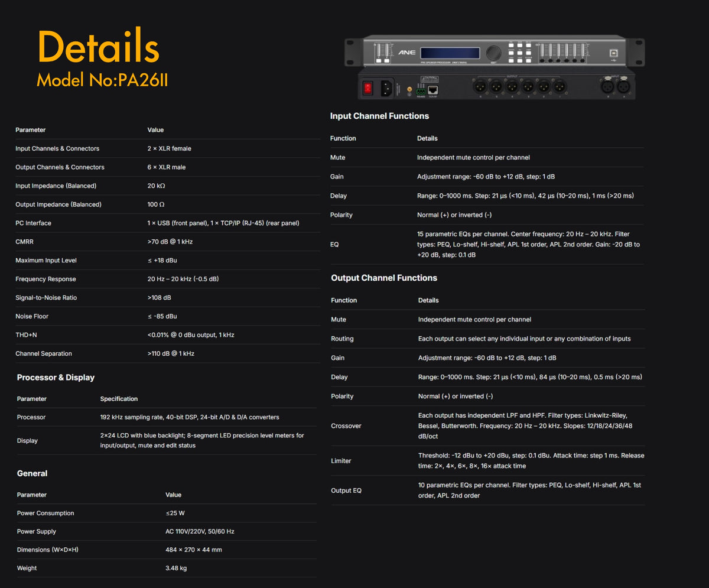Click the Model No:PA26II text

tap(102, 80)
